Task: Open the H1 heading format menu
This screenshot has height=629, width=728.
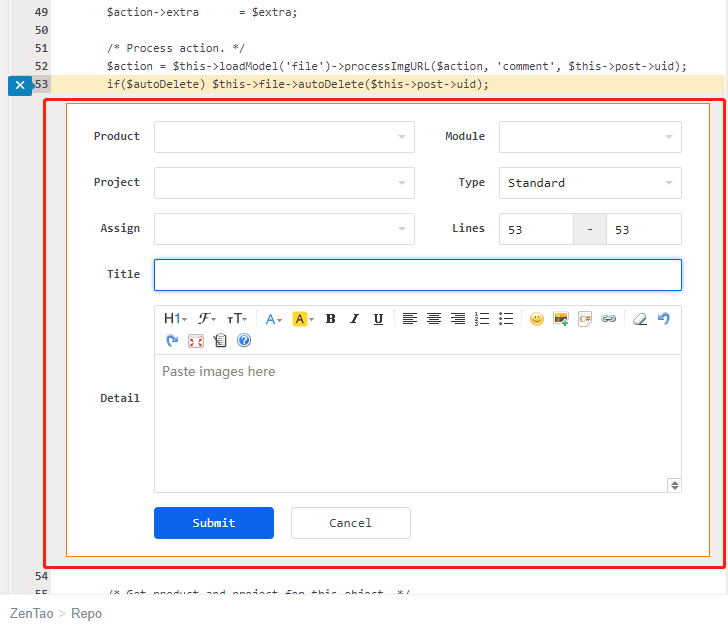Action: 175,319
